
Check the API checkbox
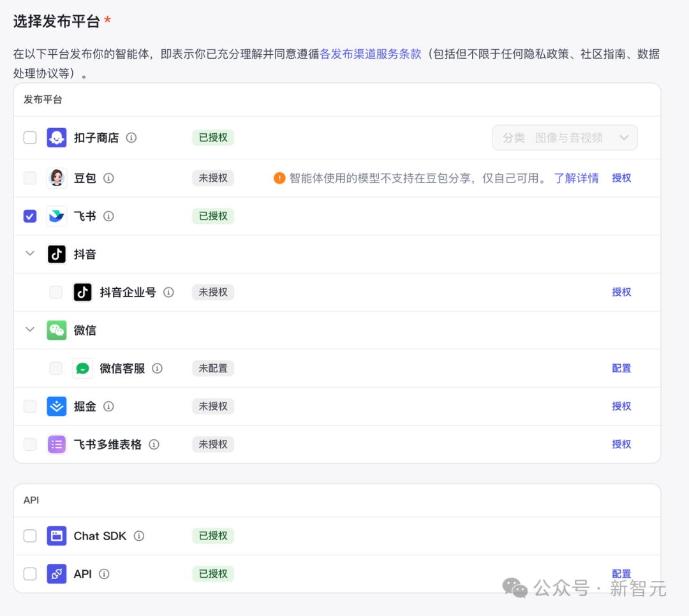click(x=30, y=573)
